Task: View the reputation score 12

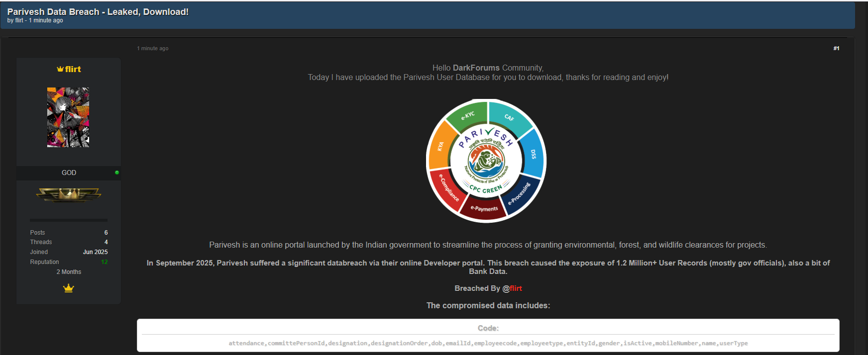Action: pyautogui.click(x=104, y=262)
